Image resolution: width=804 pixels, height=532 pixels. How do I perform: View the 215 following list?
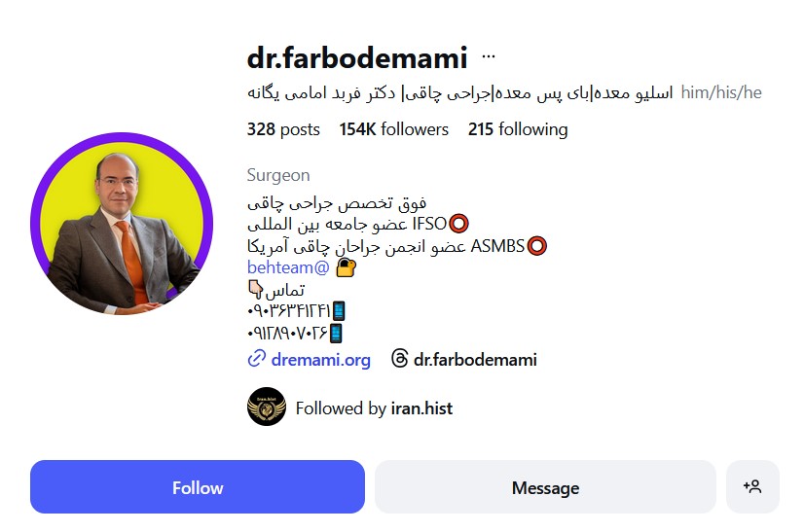(x=518, y=129)
